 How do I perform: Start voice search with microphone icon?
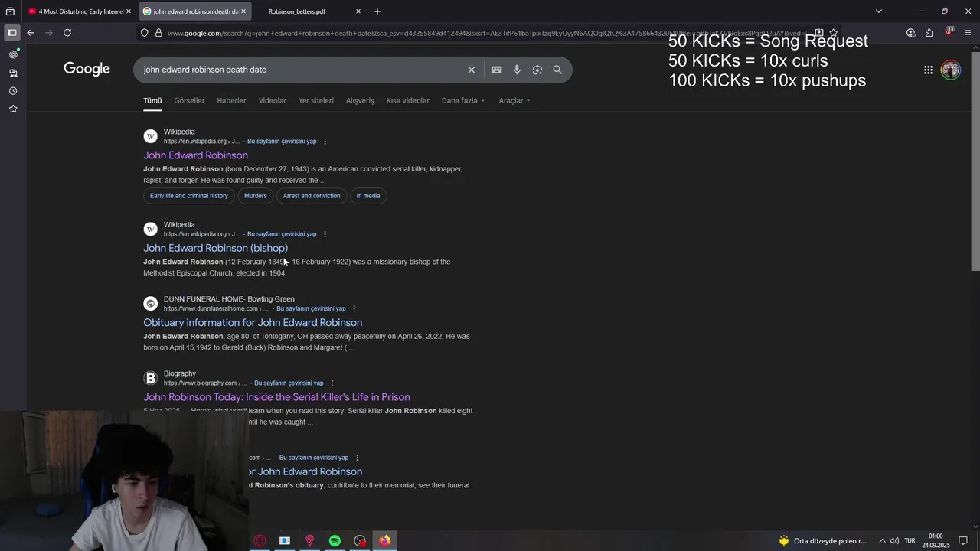tap(517, 70)
